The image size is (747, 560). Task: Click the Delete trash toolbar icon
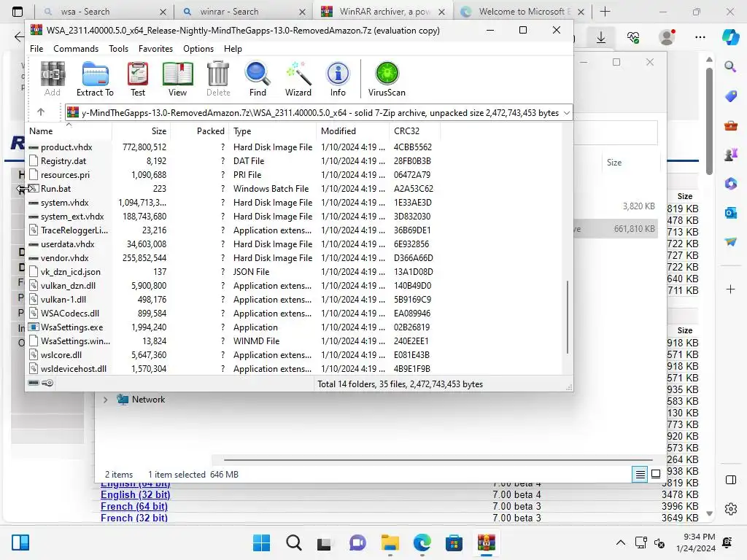coord(218,79)
